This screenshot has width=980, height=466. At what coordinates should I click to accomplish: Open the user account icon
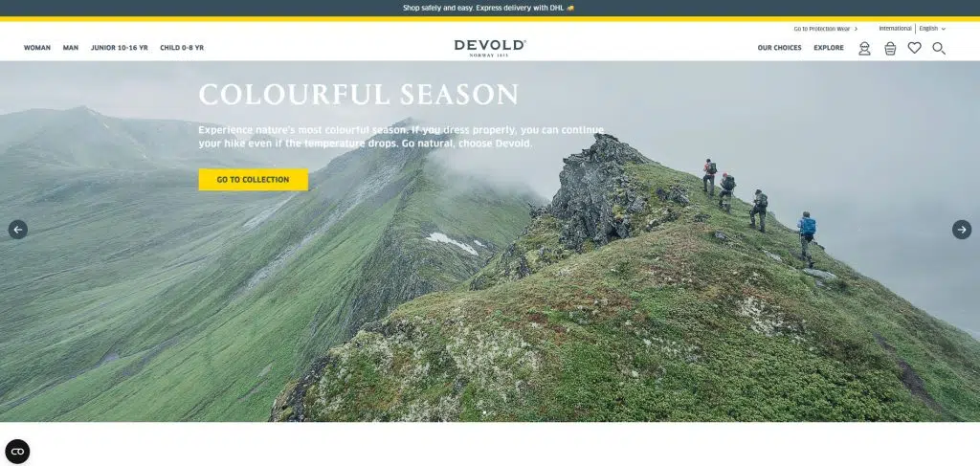click(x=864, y=48)
